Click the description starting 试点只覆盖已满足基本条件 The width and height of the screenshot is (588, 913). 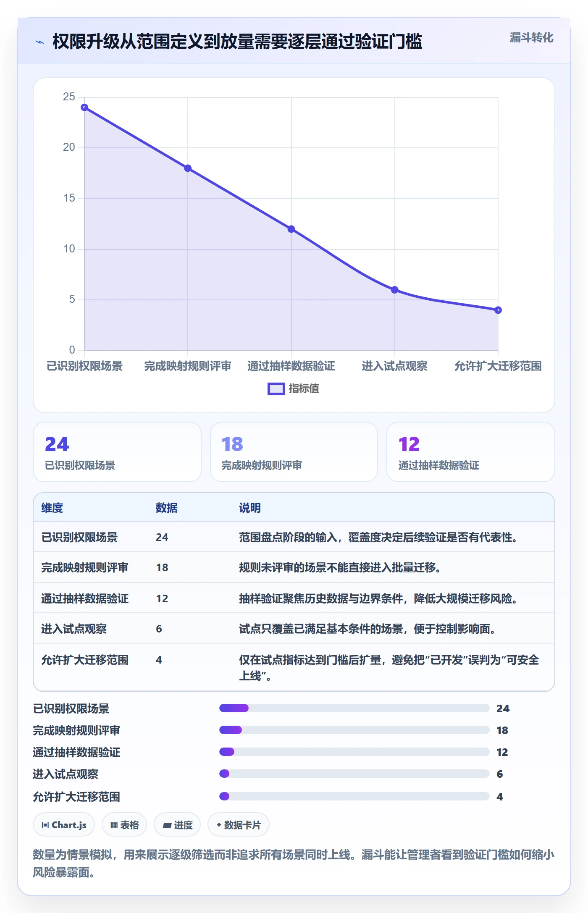pyautogui.click(x=367, y=629)
